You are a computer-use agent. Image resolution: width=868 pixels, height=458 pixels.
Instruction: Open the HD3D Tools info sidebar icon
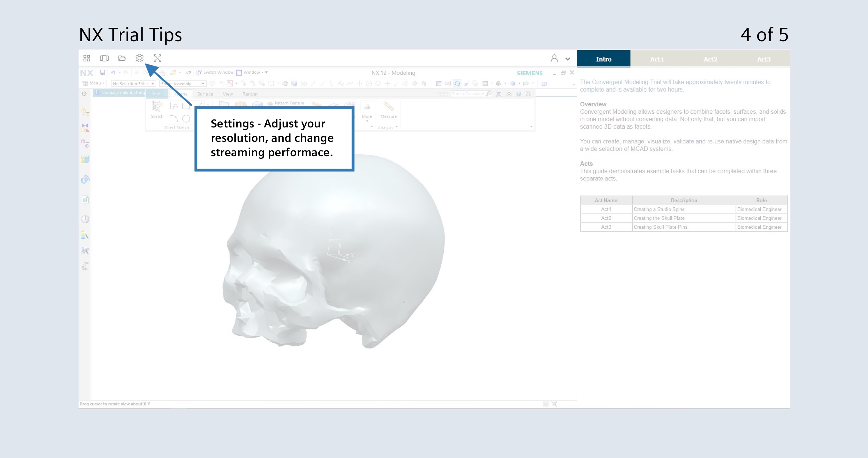[85, 179]
